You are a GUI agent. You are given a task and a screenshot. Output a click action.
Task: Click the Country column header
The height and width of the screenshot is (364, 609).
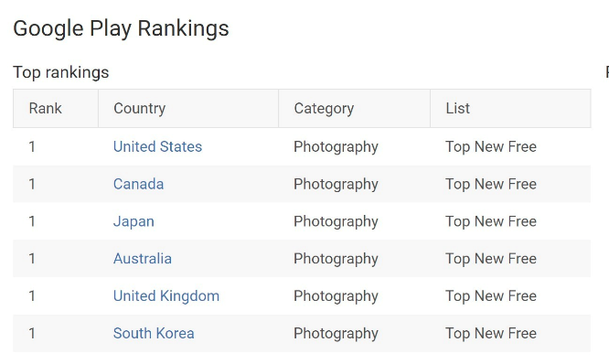pyautogui.click(x=139, y=109)
